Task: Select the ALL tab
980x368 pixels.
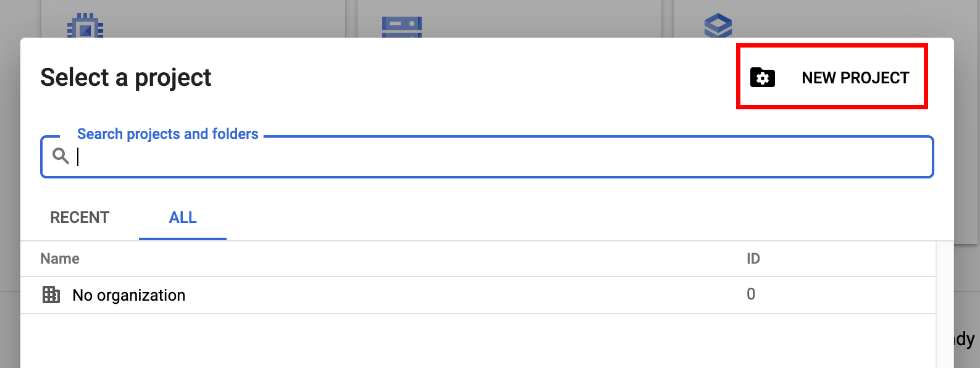Action: click(x=183, y=217)
